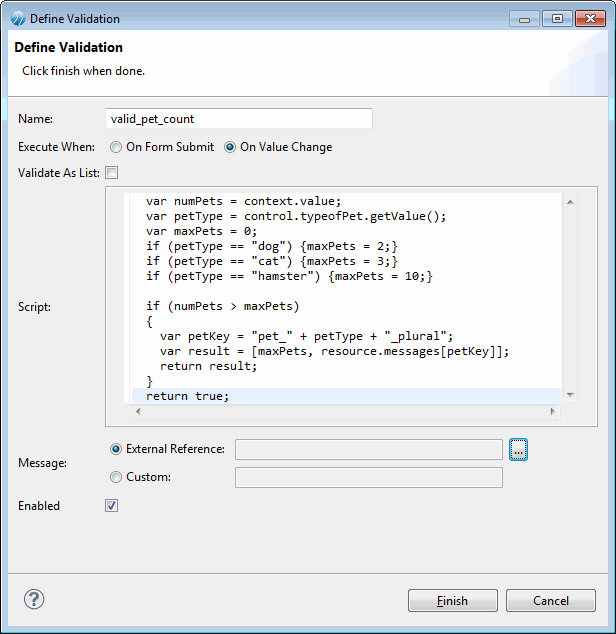The height and width of the screenshot is (634, 616).
Task: Uncheck the Enabled checkbox
Action: pos(112,506)
